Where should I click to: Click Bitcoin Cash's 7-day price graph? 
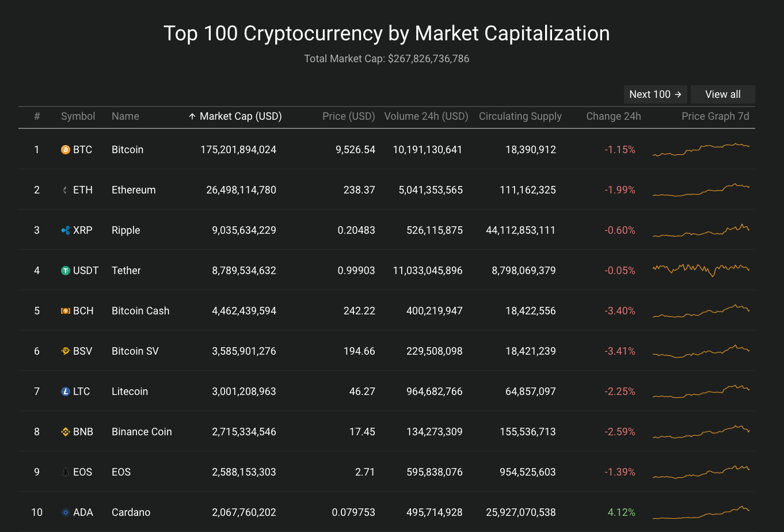pos(701,311)
